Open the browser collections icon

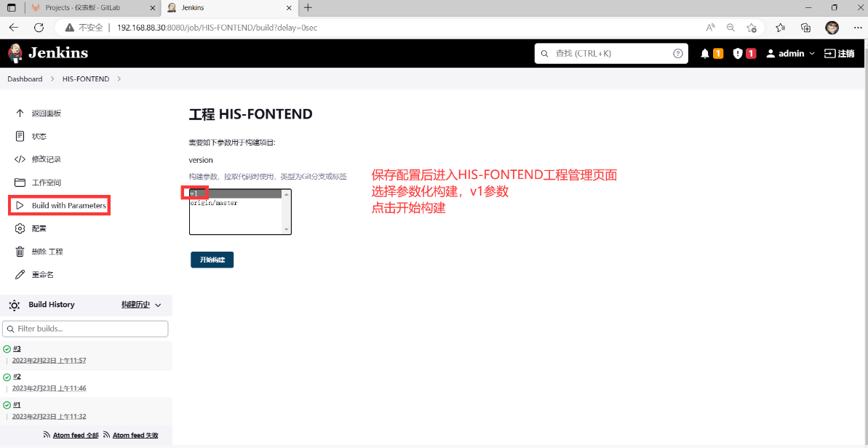coord(806,28)
